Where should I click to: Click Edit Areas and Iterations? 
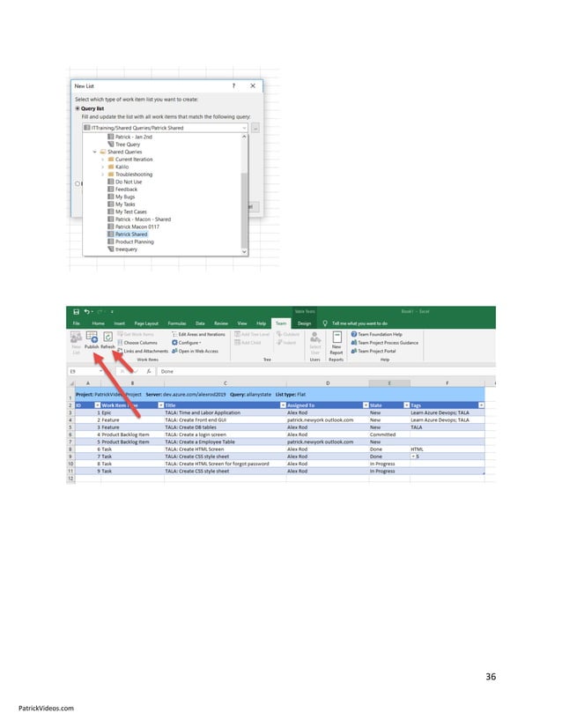click(198, 334)
